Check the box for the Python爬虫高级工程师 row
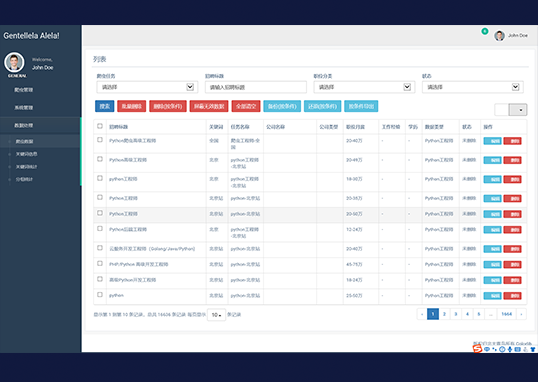 [100, 140]
